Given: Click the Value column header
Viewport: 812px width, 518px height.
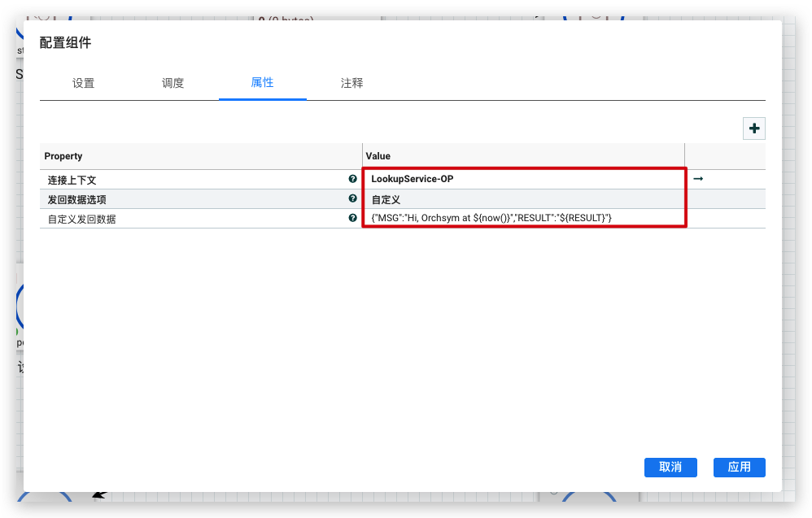Looking at the screenshot, I should pyautogui.click(x=378, y=156).
